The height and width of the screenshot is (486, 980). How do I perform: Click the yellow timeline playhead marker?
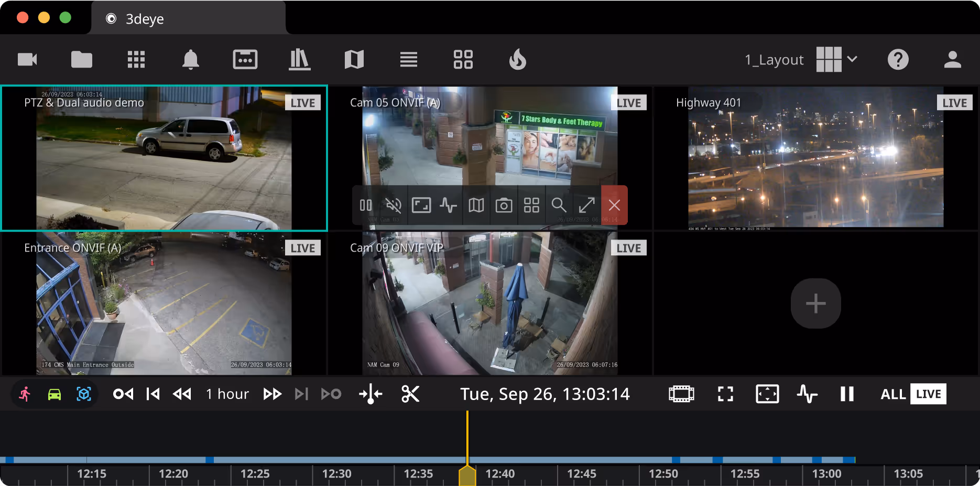[467, 475]
